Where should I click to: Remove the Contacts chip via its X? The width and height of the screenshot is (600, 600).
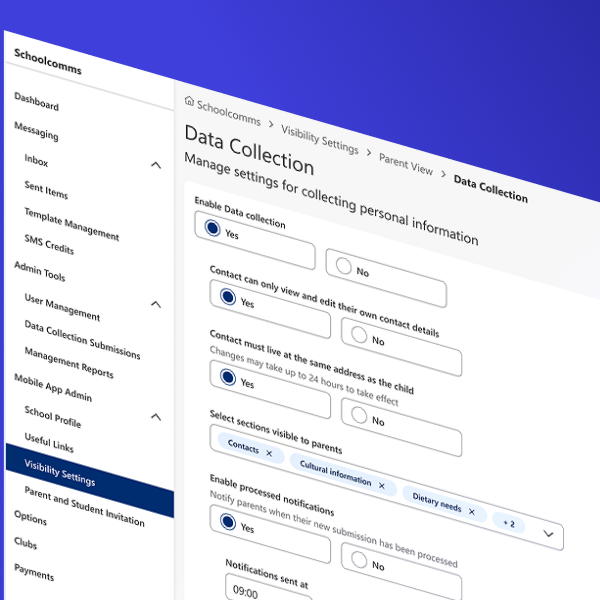pyautogui.click(x=268, y=452)
